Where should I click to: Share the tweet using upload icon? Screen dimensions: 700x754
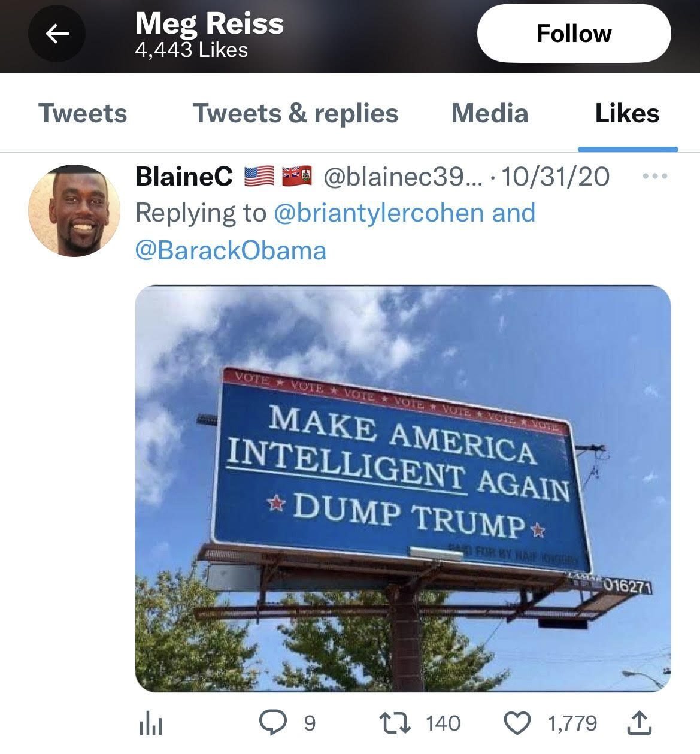638,723
